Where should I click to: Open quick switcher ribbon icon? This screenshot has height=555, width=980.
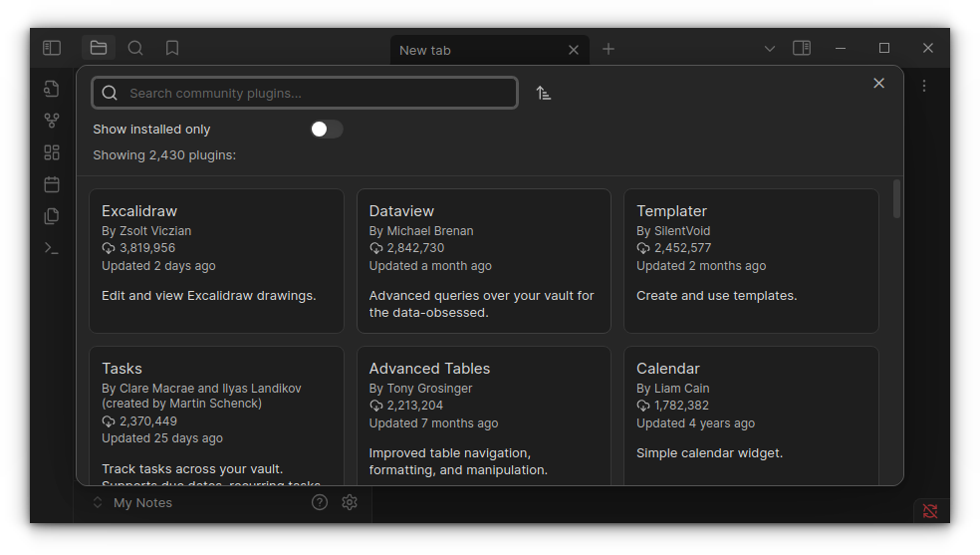click(52, 89)
